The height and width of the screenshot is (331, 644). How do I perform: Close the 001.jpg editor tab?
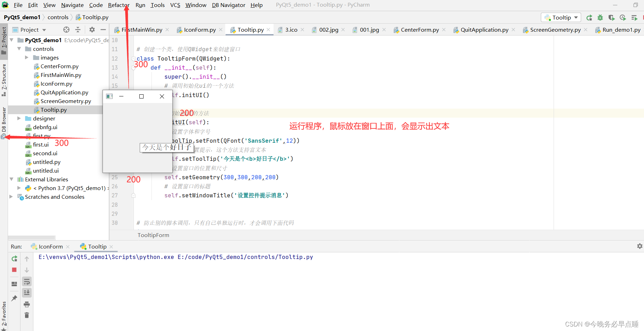384,30
